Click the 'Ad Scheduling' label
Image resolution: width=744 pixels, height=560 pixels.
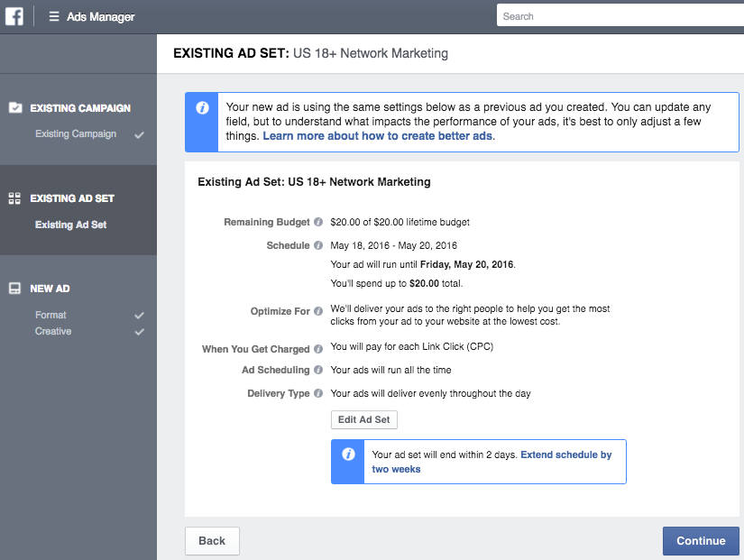tap(276, 370)
